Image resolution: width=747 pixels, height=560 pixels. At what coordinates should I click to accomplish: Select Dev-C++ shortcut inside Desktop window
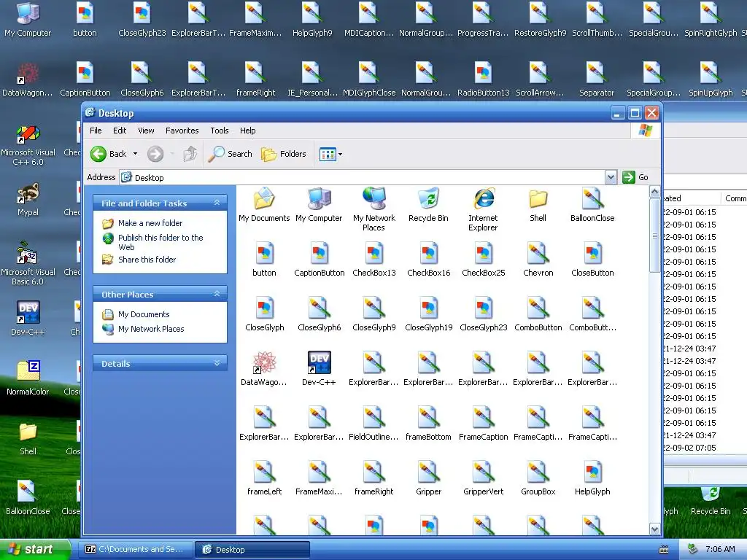(319, 369)
